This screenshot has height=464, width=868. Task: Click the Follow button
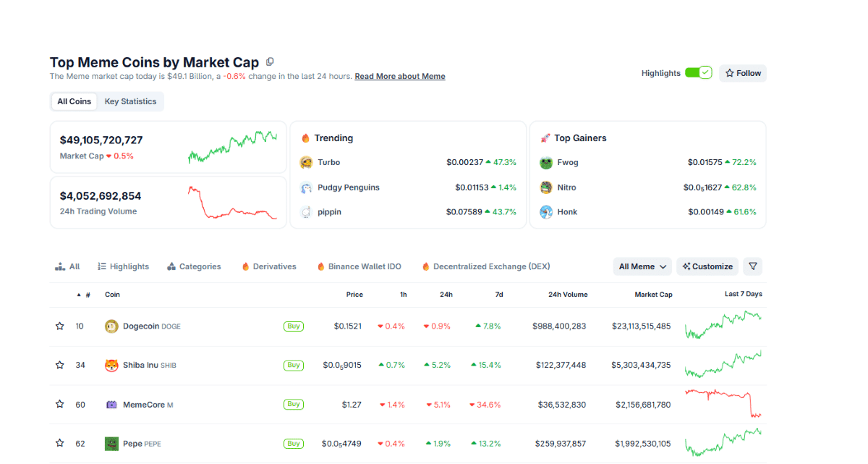(742, 72)
